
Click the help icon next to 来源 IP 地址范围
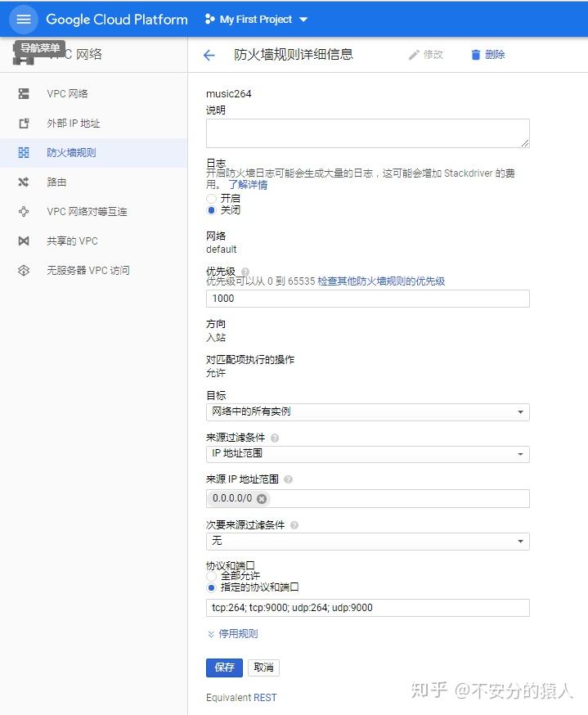pos(288,479)
